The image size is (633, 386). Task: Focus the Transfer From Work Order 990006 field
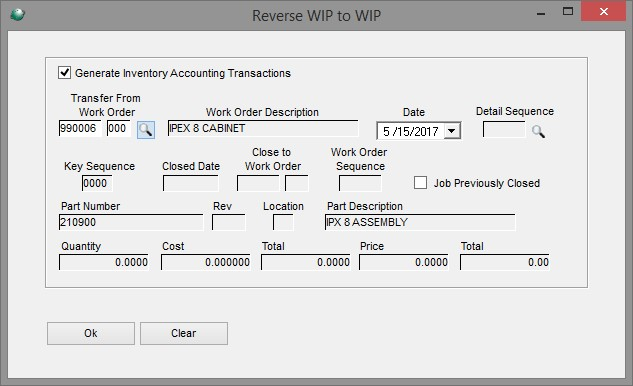pyautogui.click(x=80, y=128)
